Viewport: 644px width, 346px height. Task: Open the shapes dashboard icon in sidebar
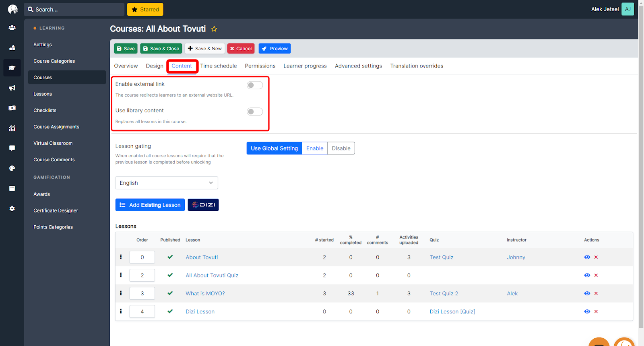tap(12, 47)
